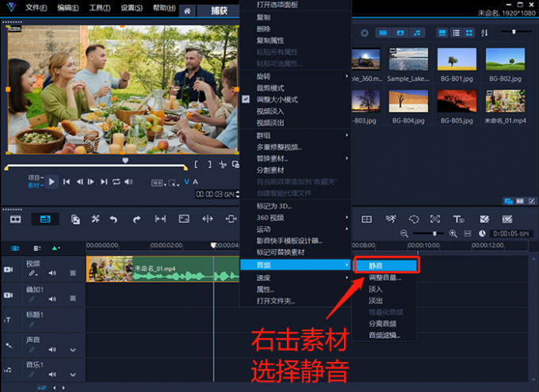539x392 pixels.
Task: Expand the 360 Video submenu
Action: 296,218
